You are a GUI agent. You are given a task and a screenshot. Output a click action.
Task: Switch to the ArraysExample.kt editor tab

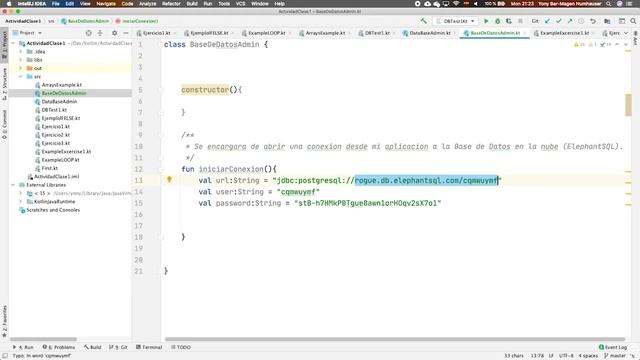325,33
